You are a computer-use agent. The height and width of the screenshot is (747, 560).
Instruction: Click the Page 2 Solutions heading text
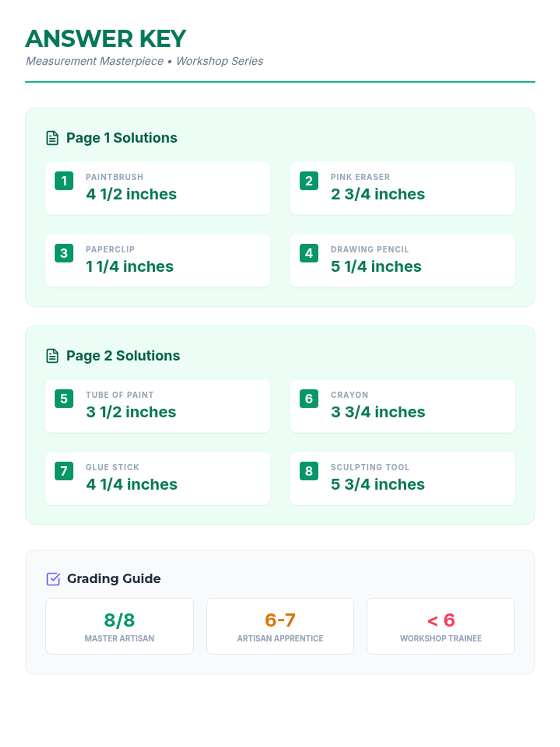click(x=123, y=356)
